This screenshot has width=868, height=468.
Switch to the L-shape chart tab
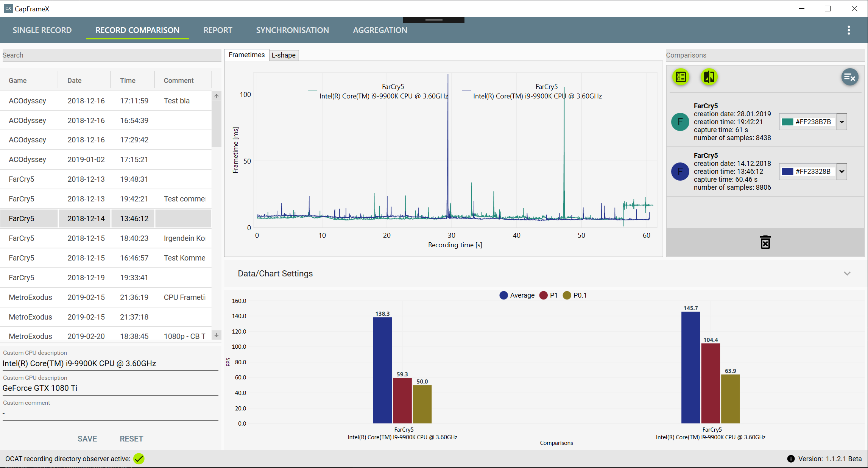tap(284, 55)
